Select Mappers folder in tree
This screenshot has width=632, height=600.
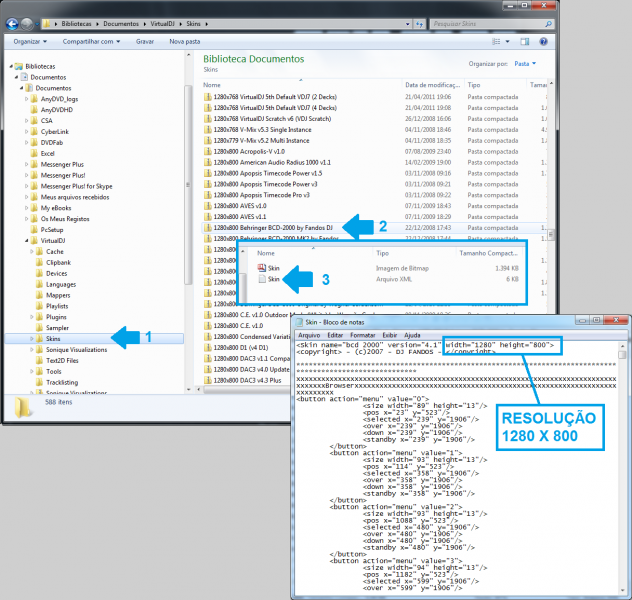tap(58, 295)
